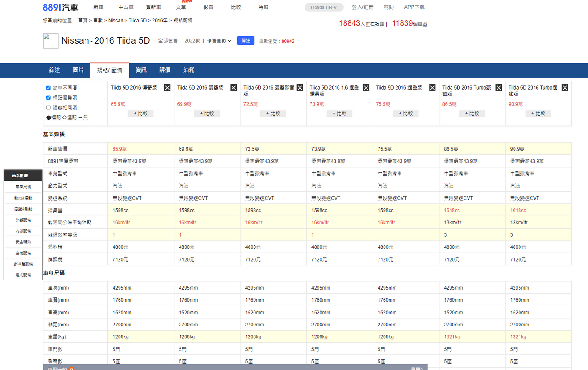The image size is (588, 370).
Task: Enable 隱藏相同項 checkbox
Action: pyautogui.click(x=49, y=107)
